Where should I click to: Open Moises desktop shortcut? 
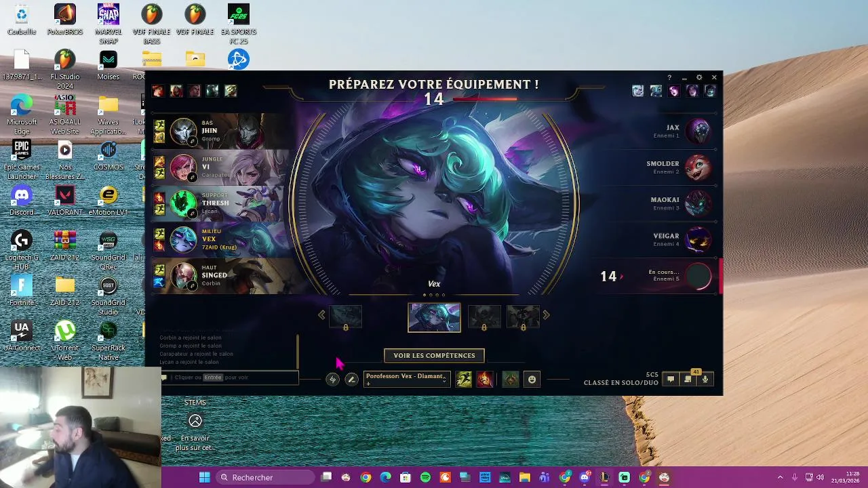108,65
